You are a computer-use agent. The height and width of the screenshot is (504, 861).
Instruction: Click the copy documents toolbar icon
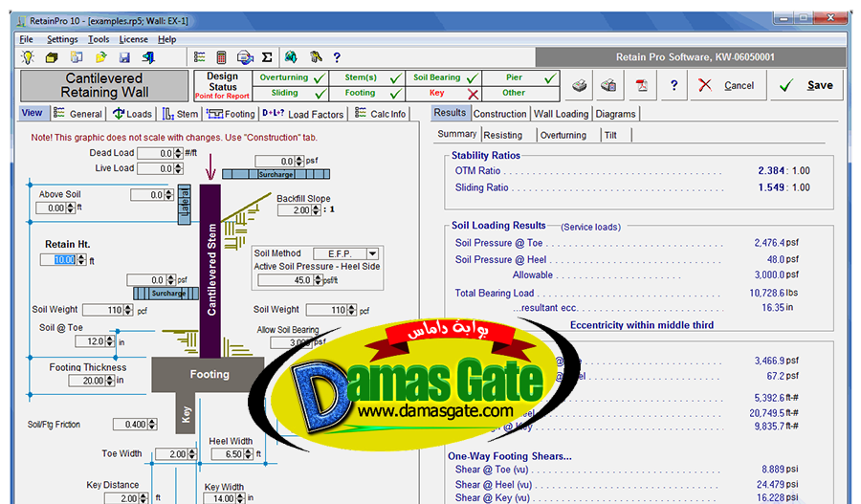click(x=77, y=57)
